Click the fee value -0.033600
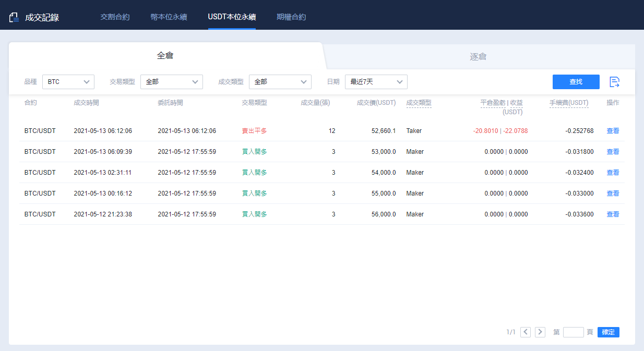Viewport: 644px width, 351px height. 579,214
